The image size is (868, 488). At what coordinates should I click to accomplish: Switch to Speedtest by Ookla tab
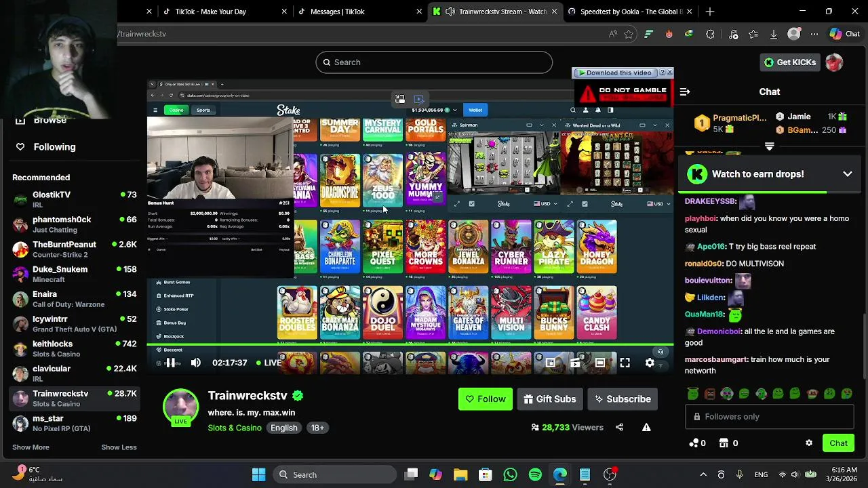[631, 12]
